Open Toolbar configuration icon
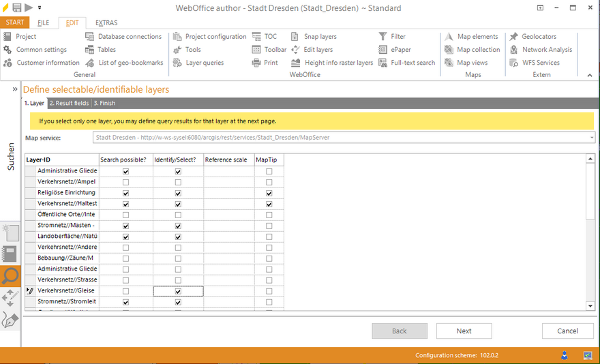 [256, 49]
